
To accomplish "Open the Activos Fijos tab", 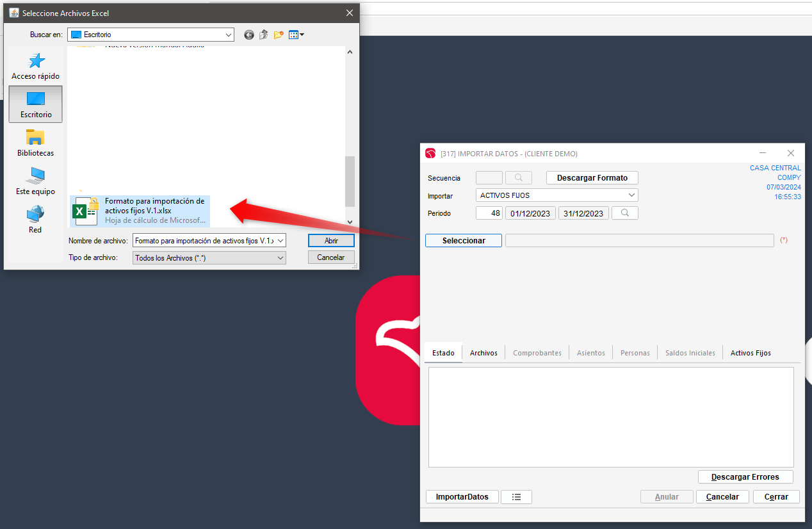I will 751,353.
